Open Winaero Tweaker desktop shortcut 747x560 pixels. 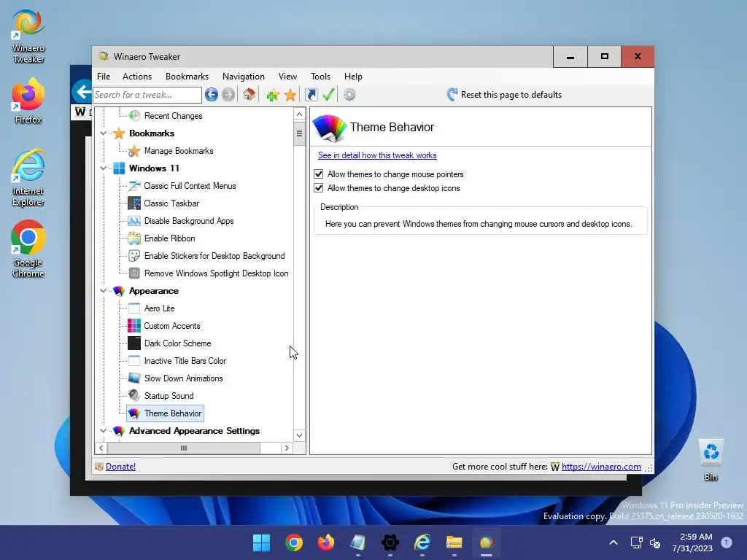(x=28, y=36)
